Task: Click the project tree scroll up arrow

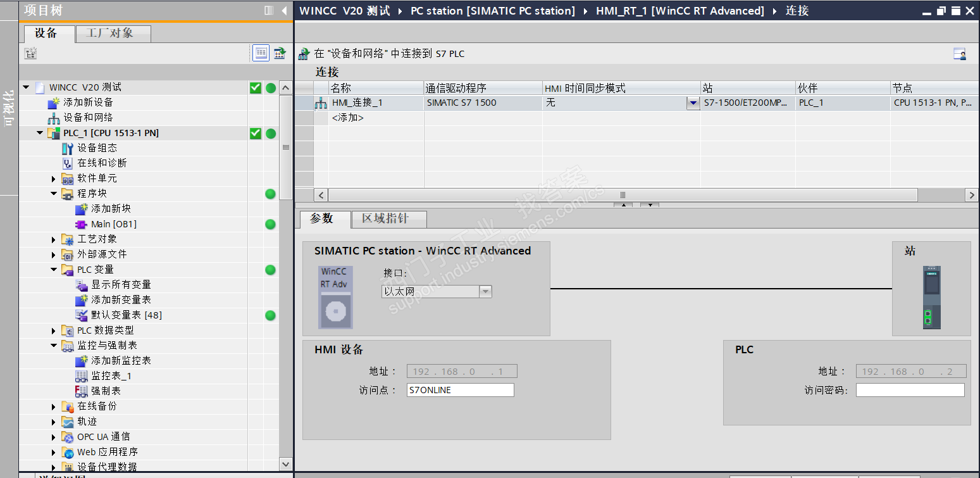Action: (286, 88)
